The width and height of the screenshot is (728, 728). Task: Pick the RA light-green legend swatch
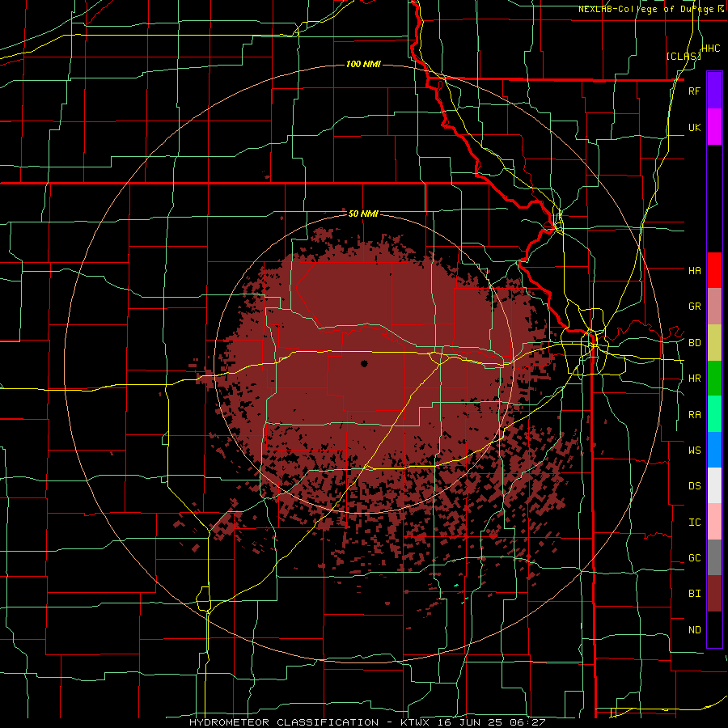click(x=714, y=414)
